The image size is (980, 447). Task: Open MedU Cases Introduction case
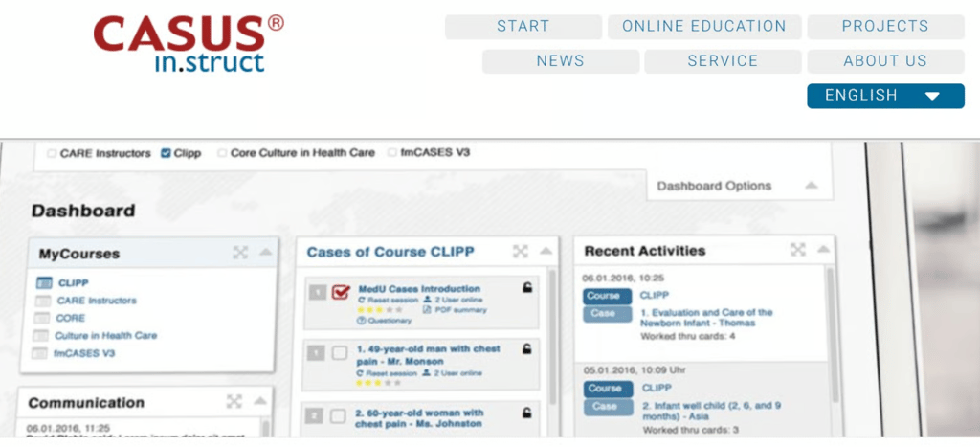point(419,289)
